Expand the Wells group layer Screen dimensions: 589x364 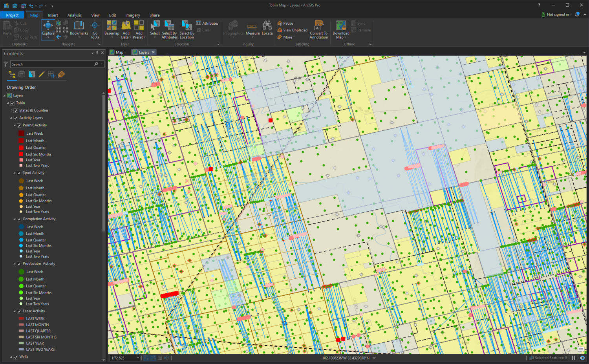click(x=11, y=357)
